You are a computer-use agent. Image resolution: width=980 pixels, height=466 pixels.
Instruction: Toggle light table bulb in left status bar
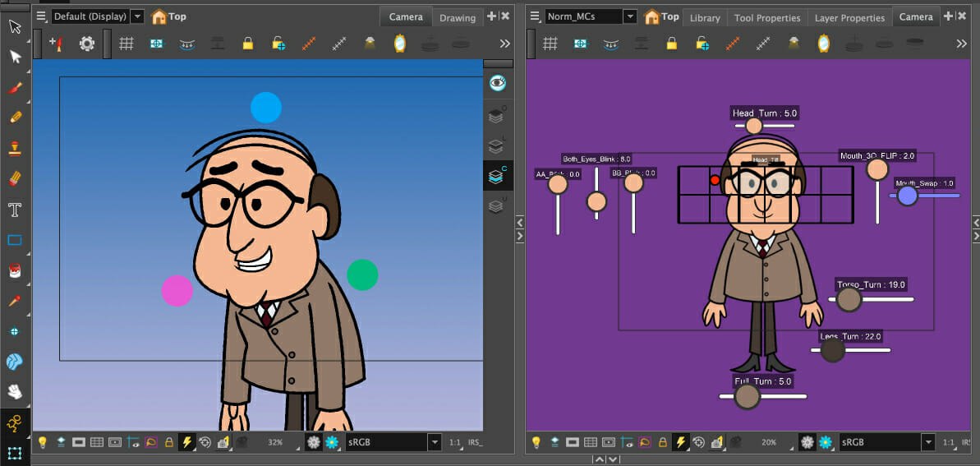click(x=43, y=442)
